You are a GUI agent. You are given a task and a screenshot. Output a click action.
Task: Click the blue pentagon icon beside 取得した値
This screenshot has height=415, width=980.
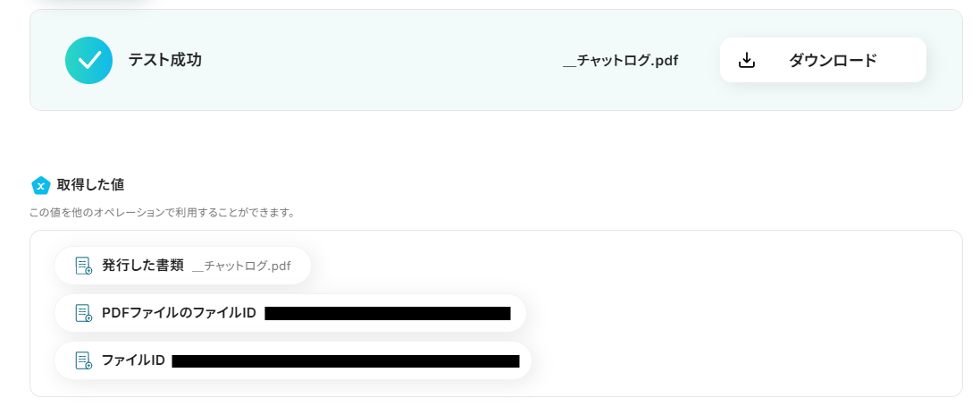(x=40, y=185)
